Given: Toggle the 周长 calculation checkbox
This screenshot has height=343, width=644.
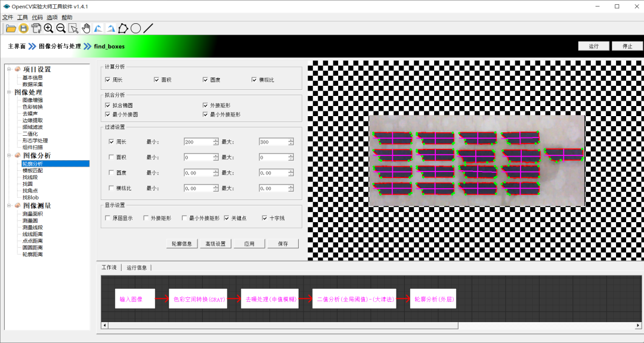Looking at the screenshot, I should click(107, 80).
